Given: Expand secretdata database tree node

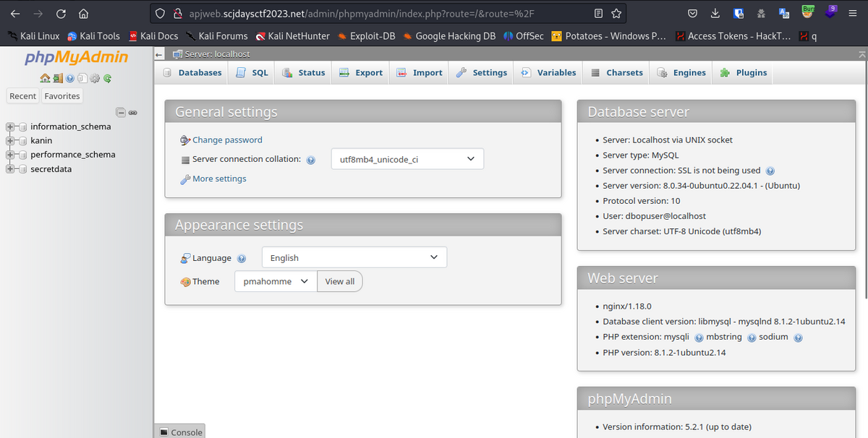Looking at the screenshot, I should click(9, 169).
